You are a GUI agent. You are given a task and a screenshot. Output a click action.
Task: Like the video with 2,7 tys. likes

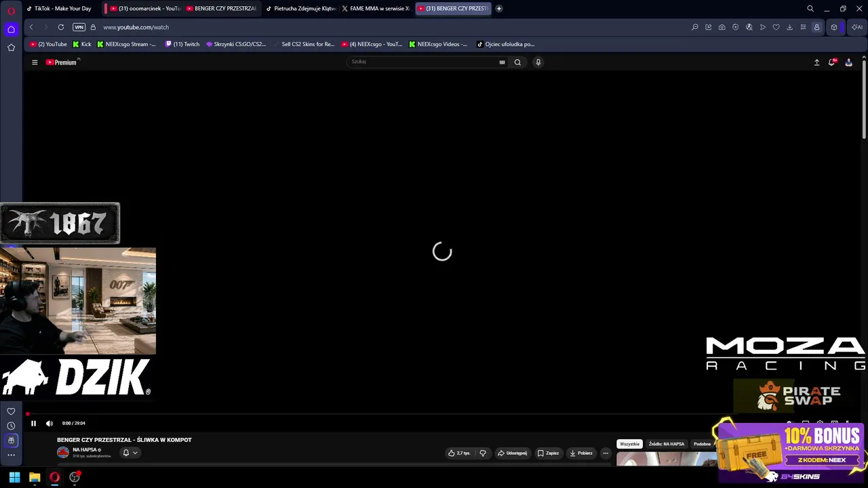(460, 453)
